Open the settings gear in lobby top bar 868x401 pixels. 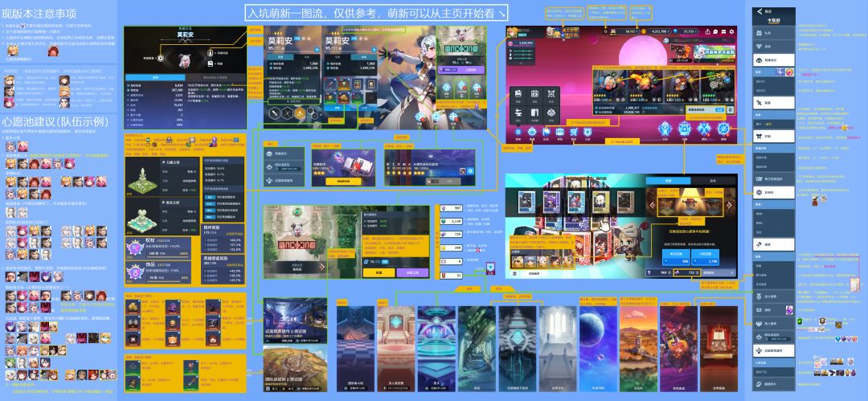732,31
